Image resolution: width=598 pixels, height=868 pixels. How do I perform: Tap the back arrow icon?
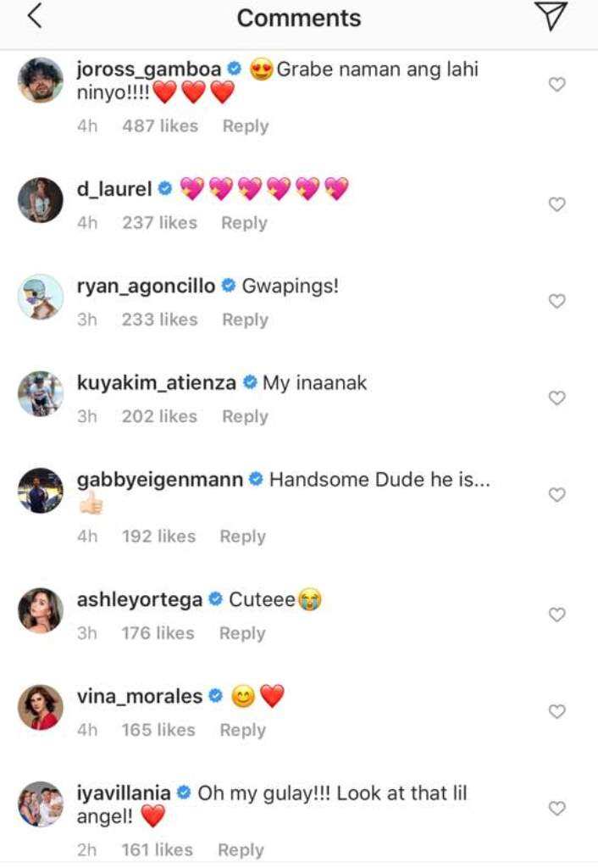[x=35, y=16]
